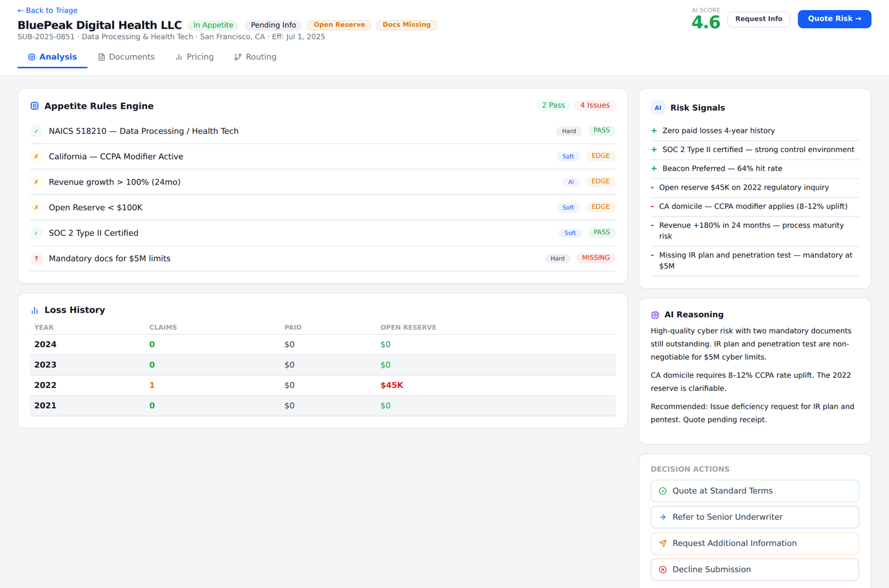Click the Hard tag on Mandatory docs rule
The width and height of the screenshot is (889, 588).
557,258
